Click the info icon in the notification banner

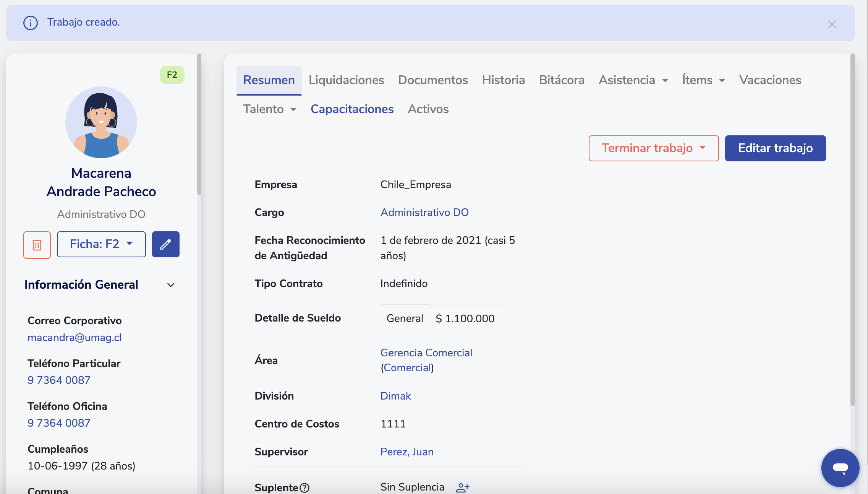point(31,23)
